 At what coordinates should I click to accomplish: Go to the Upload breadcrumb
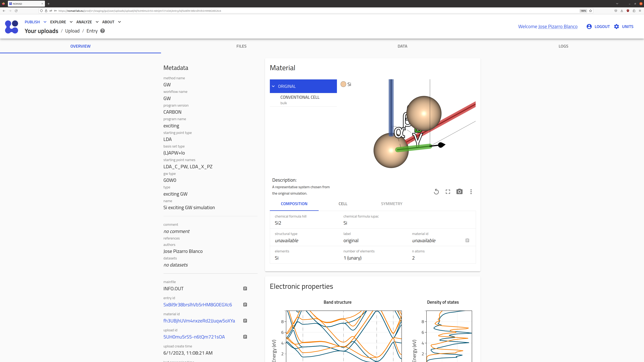point(72,31)
